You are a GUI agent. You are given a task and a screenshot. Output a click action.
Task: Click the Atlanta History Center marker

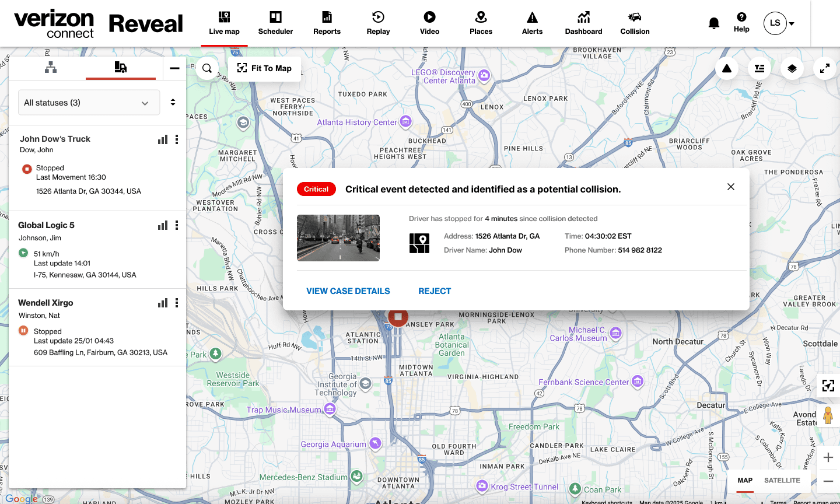pyautogui.click(x=405, y=121)
